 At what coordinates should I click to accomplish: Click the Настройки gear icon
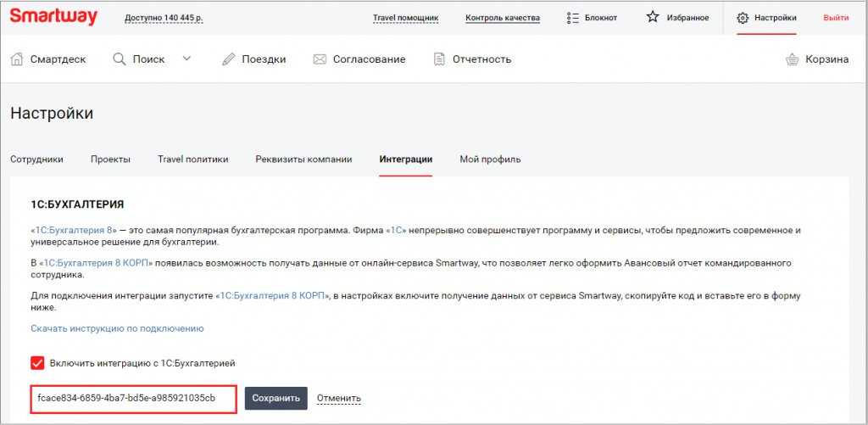pos(743,18)
